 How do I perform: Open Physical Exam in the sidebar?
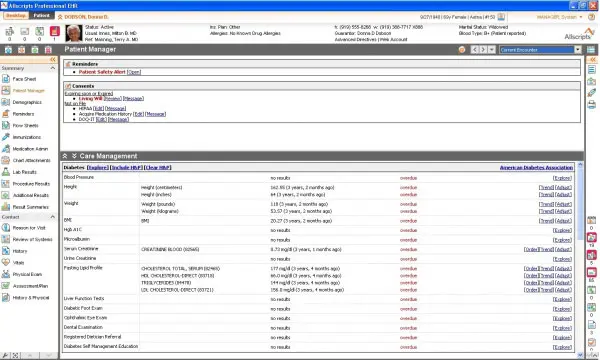pos(27,274)
